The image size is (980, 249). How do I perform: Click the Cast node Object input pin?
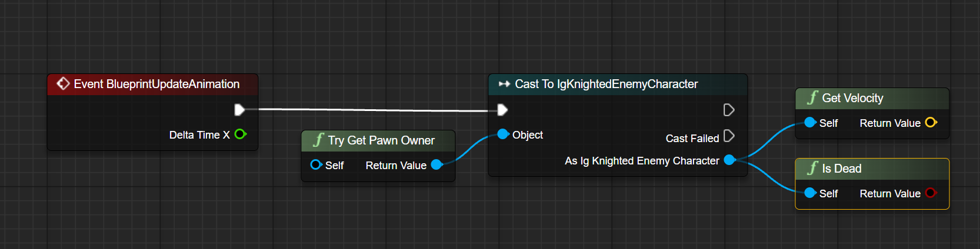coord(503,134)
